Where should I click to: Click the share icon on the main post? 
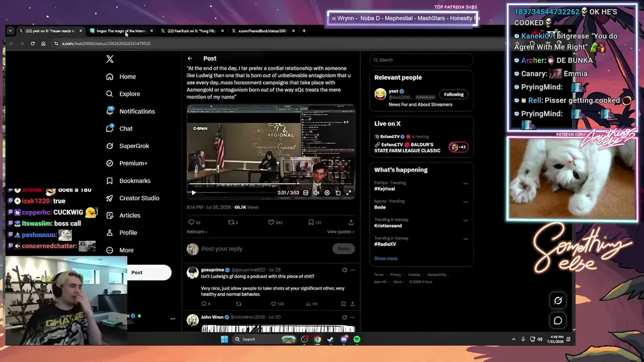coord(351,222)
